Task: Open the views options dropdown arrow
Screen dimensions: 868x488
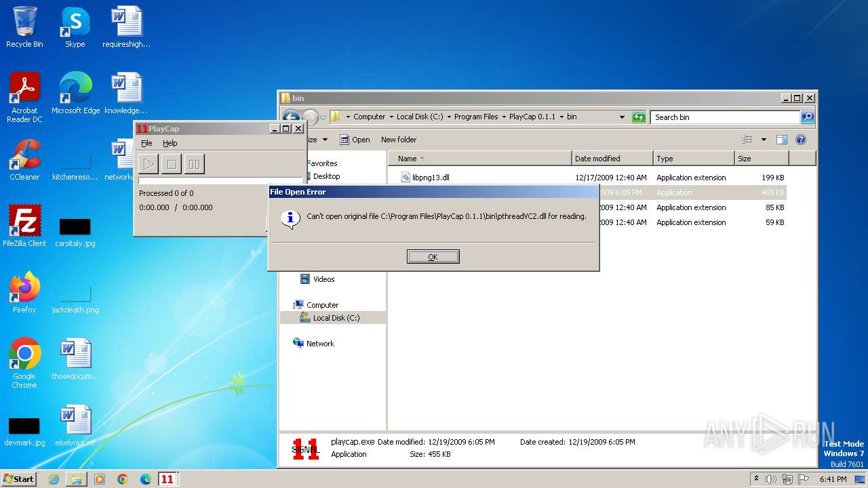Action: point(764,140)
